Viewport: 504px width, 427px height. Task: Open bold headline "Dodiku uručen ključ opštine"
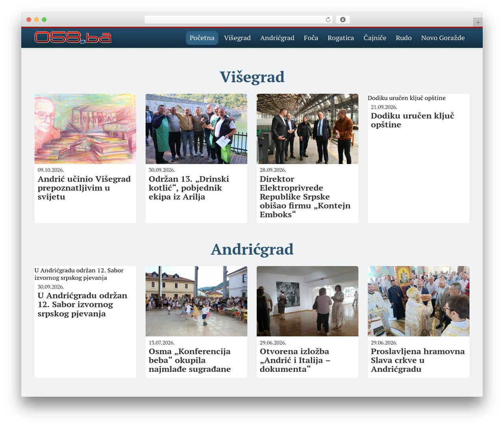coord(413,120)
